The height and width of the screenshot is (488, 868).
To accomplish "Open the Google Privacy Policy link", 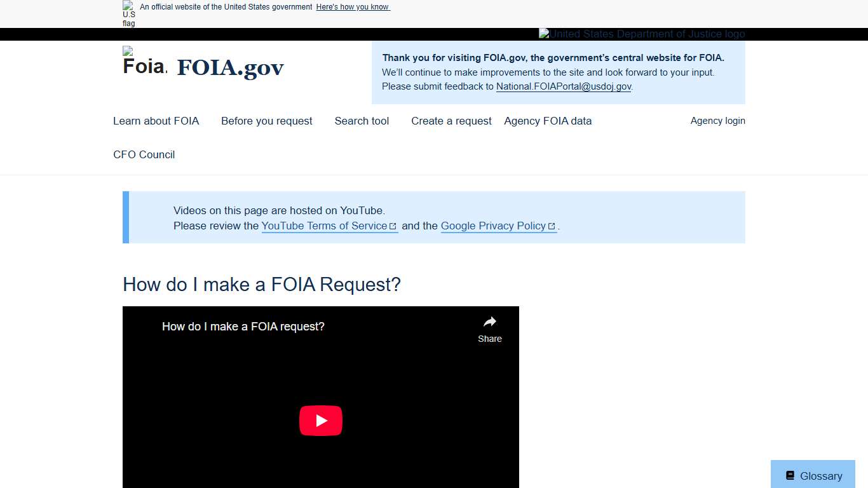I will click(492, 226).
